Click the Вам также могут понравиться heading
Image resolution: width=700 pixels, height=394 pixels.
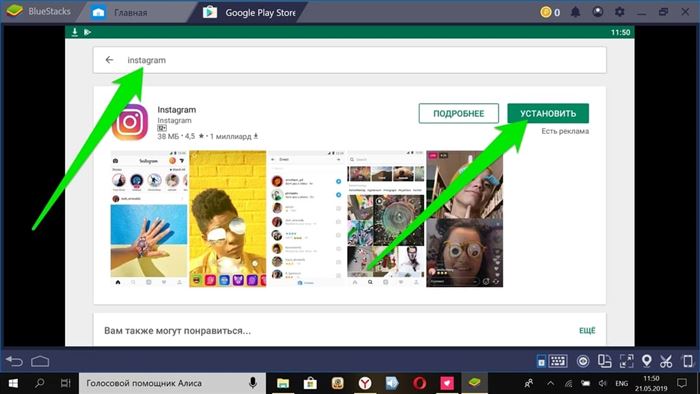pyautogui.click(x=177, y=331)
